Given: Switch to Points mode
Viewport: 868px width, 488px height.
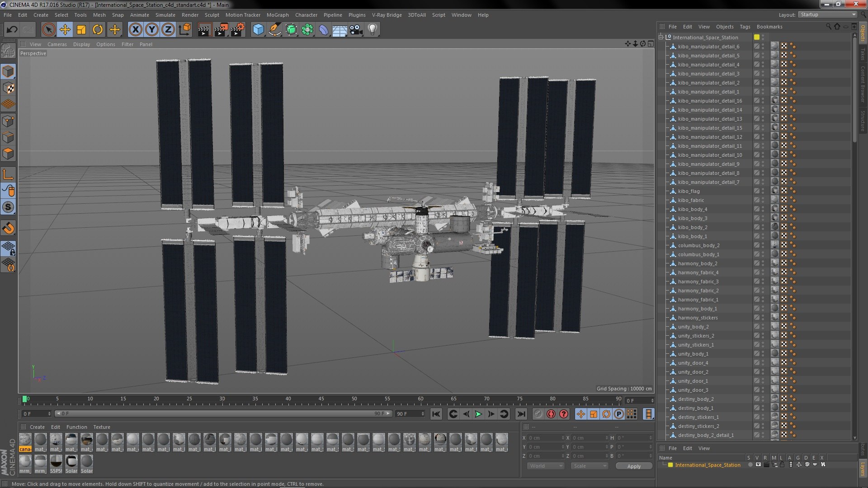Looking at the screenshot, I should tap(8, 121).
